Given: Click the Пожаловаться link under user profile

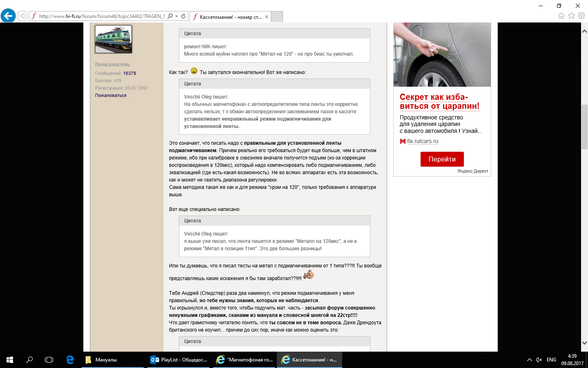Looking at the screenshot, I should click(x=111, y=95).
